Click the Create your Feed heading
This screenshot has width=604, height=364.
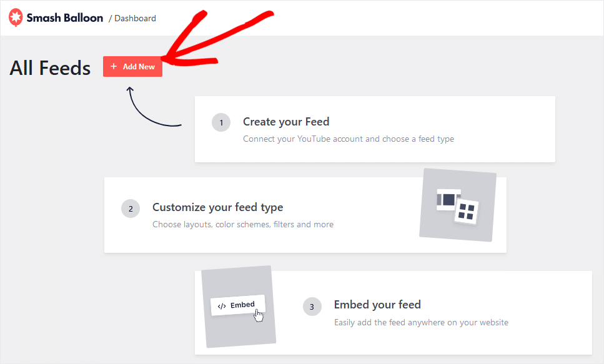[x=286, y=121]
